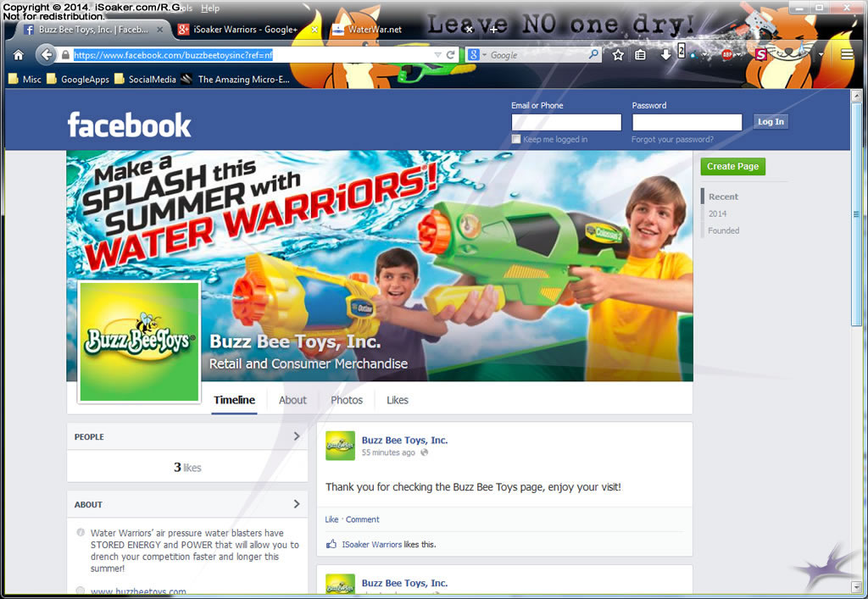Click the scrollbar down arrow

point(856,587)
